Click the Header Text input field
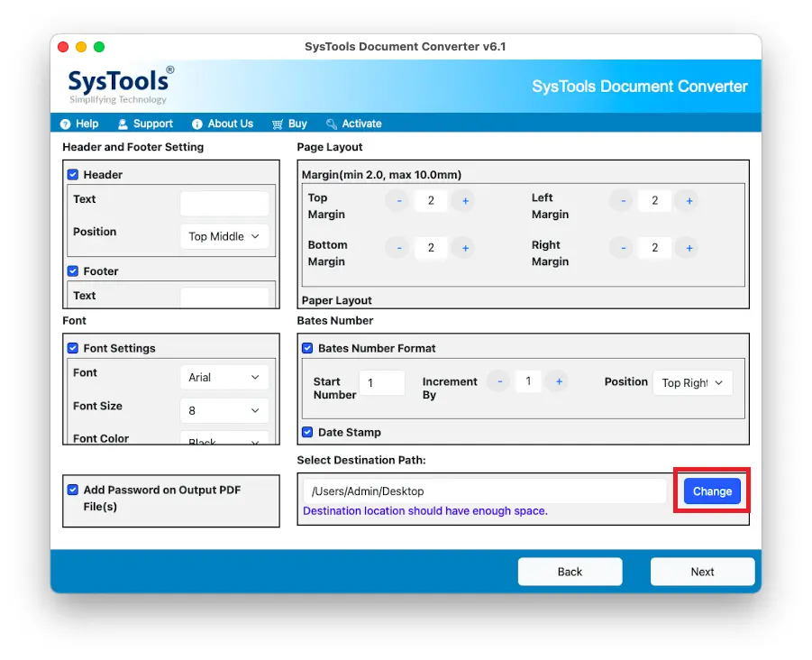Screen dimensions: 812x660 tap(224, 203)
